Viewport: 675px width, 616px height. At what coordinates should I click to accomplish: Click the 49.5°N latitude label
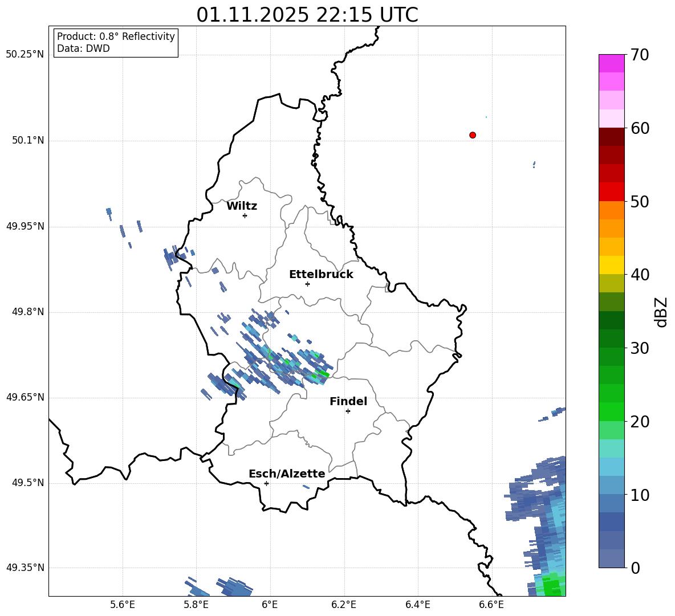pyautogui.click(x=28, y=483)
